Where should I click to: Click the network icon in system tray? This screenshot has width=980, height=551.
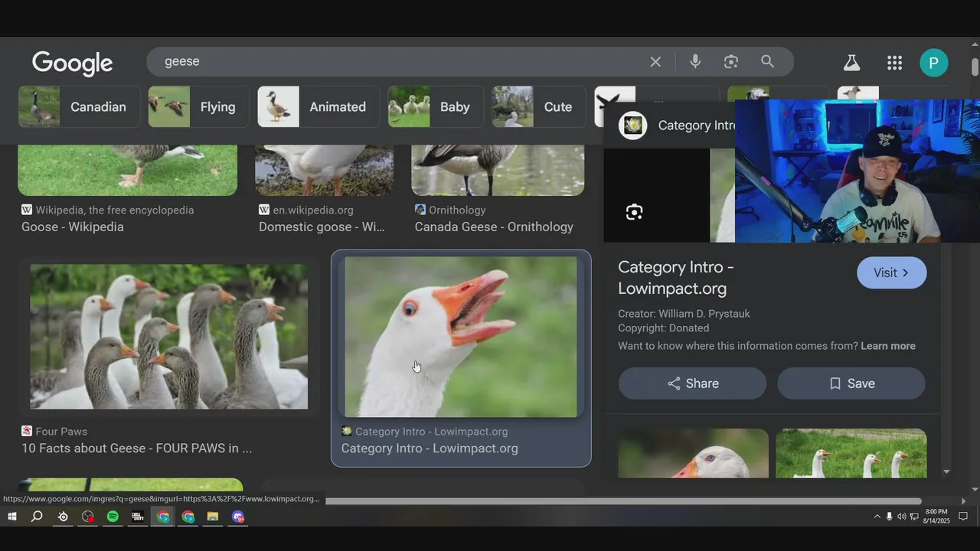pyautogui.click(x=914, y=517)
